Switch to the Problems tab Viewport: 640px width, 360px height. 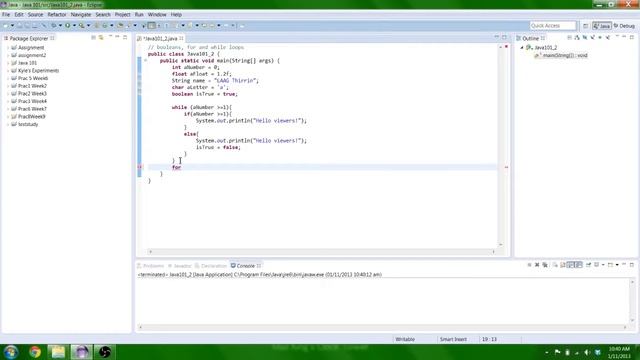[x=150, y=266]
